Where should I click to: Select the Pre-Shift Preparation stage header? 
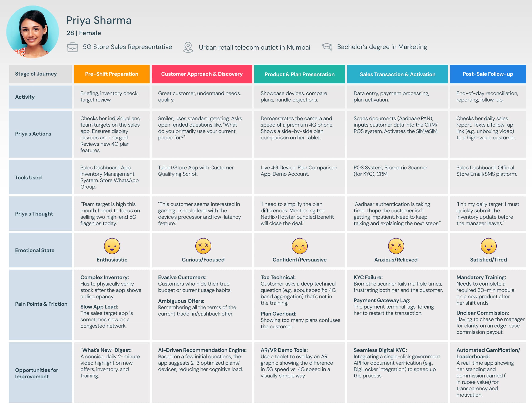(112, 74)
